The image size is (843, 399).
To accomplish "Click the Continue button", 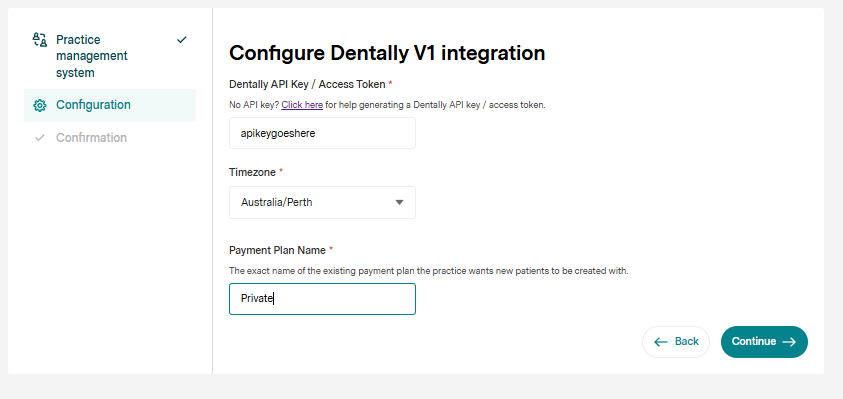I will coord(764,342).
